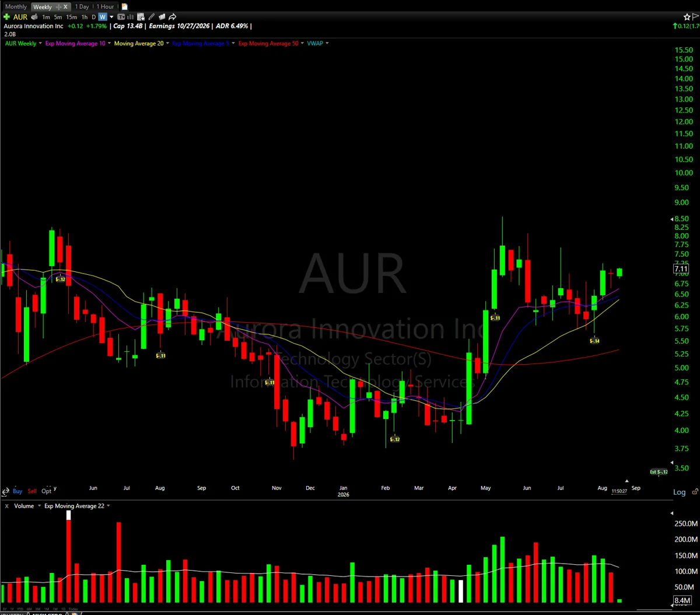This screenshot has height=615, width=700.
Task: Close the Volume pane with X
Action: pos(7,506)
